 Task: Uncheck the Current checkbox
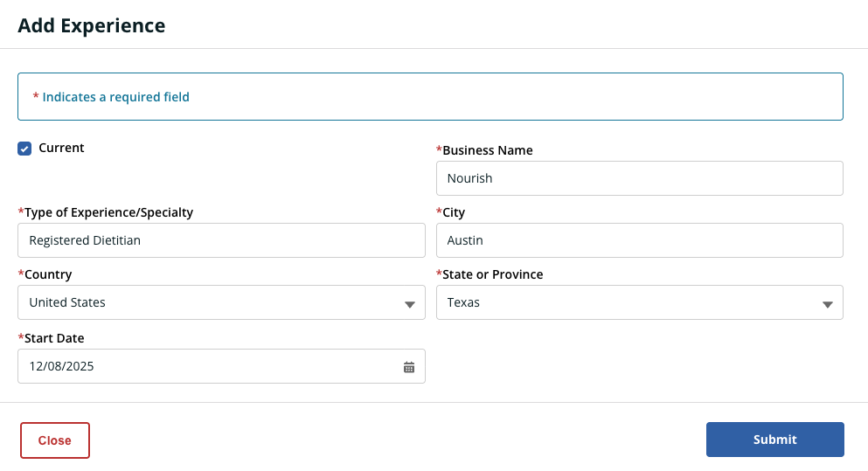24,149
